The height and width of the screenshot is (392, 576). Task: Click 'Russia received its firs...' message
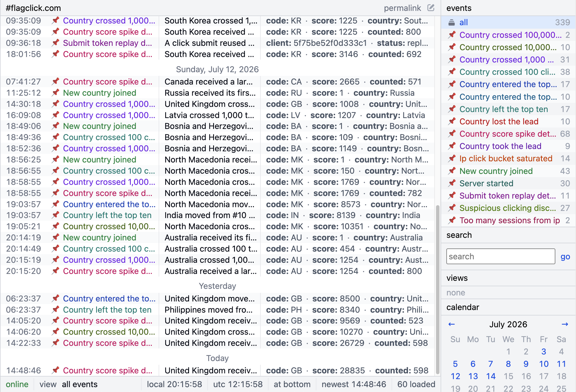pos(210,93)
